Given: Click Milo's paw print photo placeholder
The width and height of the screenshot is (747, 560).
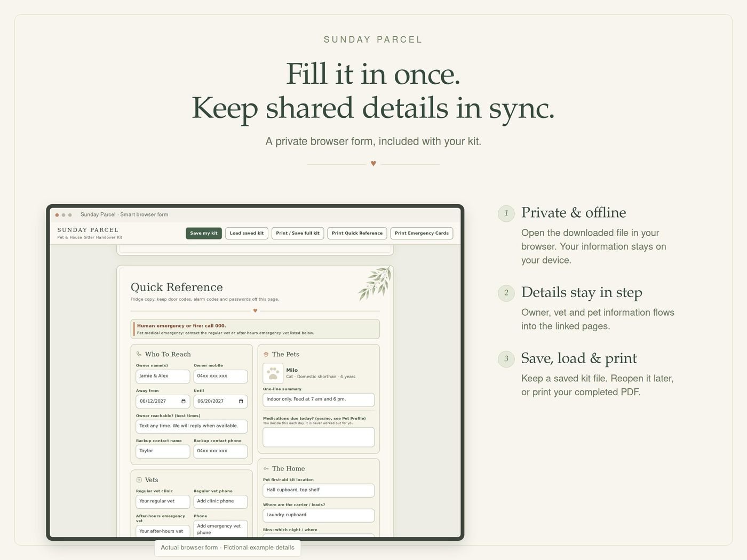Looking at the screenshot, I should pos(273,373).
